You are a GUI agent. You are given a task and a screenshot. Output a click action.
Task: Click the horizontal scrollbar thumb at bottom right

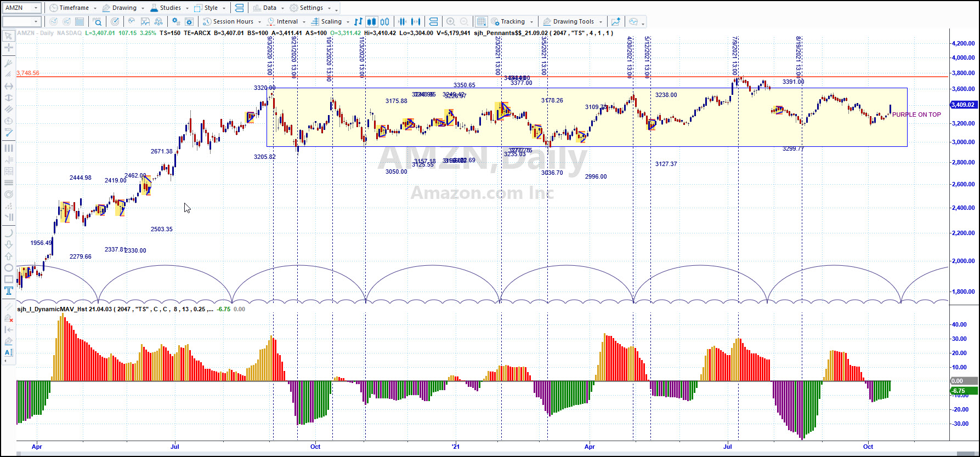coord(965,453)
